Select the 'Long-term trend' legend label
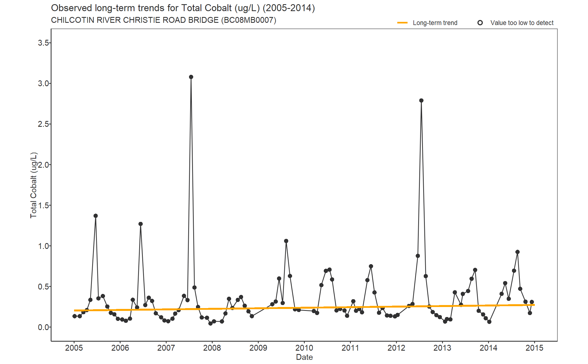 pyautogui.click(x=435, y=23)
